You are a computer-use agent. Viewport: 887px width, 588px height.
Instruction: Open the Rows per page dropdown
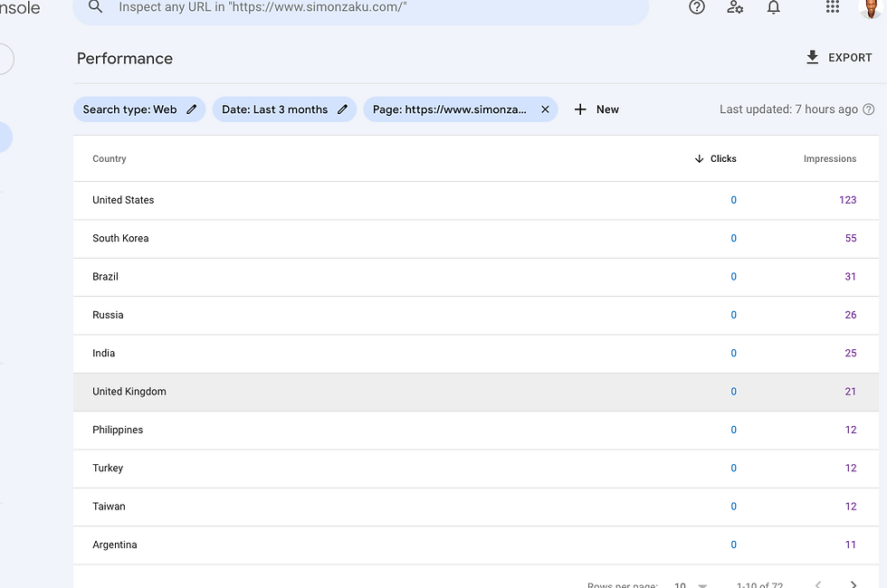click(x=691, y=584)
